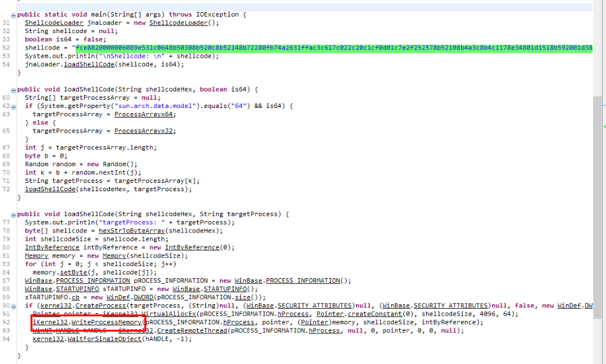Click 'String[] targetProcessArray = null;' line
This screenshot has height=364, width=606.
(x=93, y=98)
